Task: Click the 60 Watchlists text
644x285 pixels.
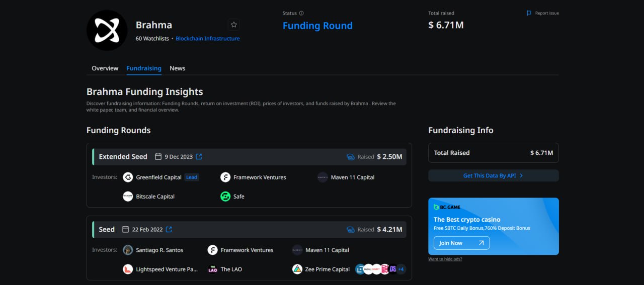Action: coord(152,39)
